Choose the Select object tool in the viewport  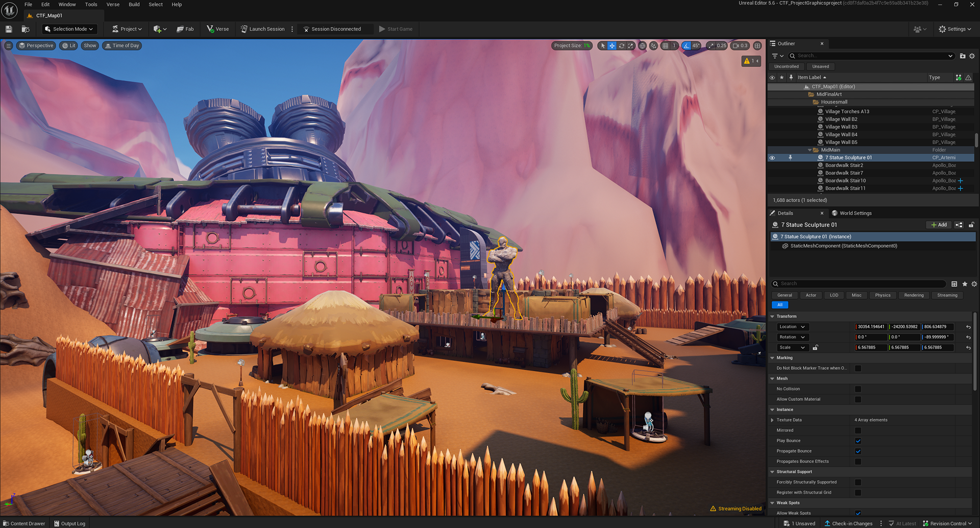pos(603,46)
